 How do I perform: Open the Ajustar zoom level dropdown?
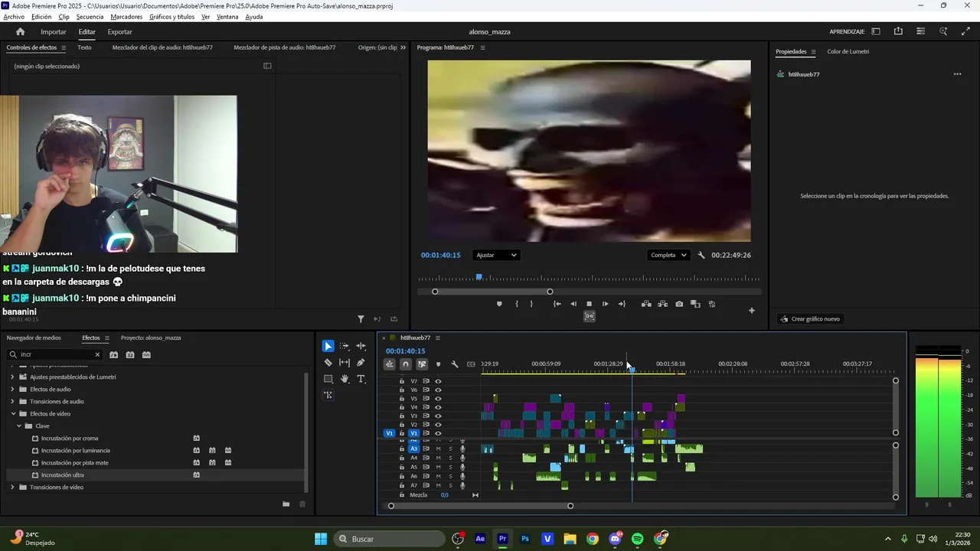(x=496, y=255)
